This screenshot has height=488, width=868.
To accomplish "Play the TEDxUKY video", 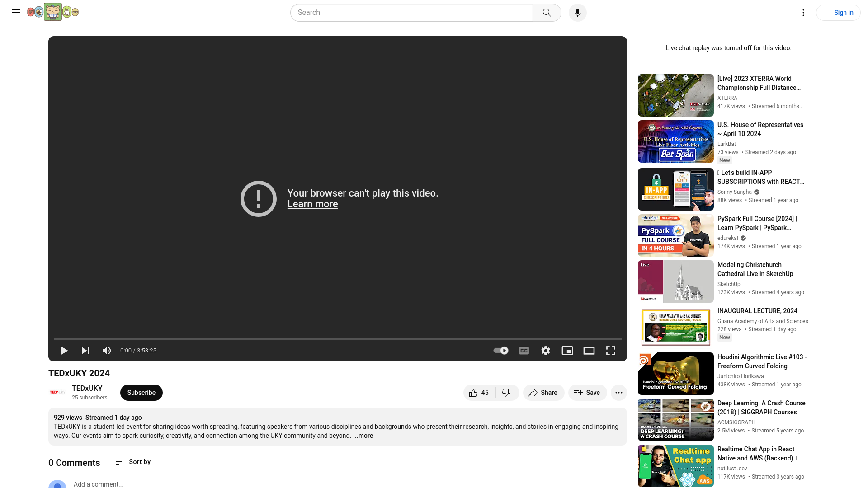I will [x=64, y=351].
